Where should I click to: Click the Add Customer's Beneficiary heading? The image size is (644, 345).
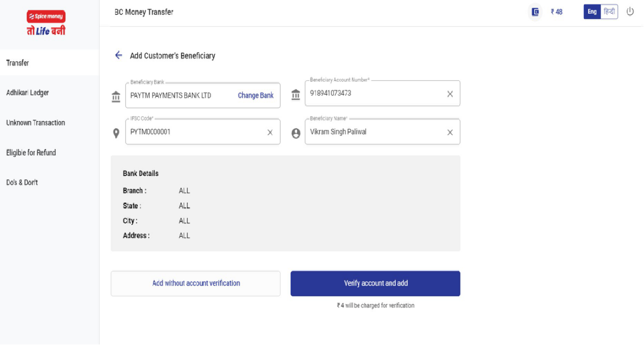point(173,56)
